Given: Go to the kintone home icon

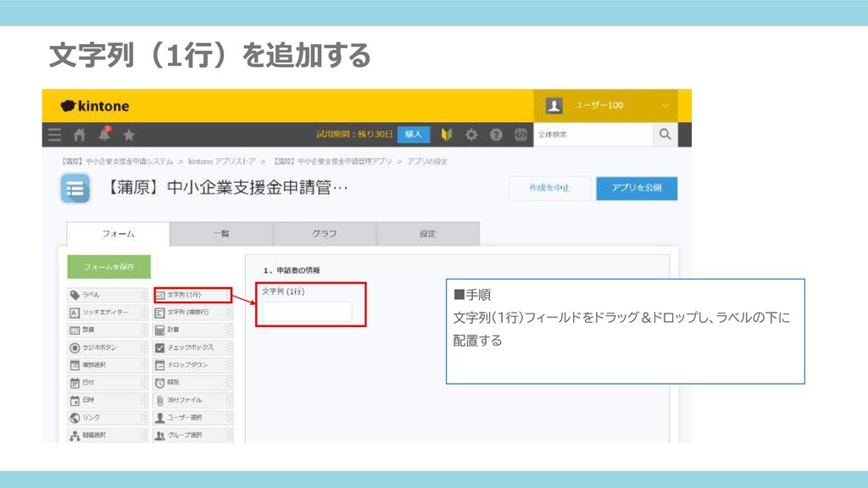Looking at the screenshot, I should tap(79, 135).
